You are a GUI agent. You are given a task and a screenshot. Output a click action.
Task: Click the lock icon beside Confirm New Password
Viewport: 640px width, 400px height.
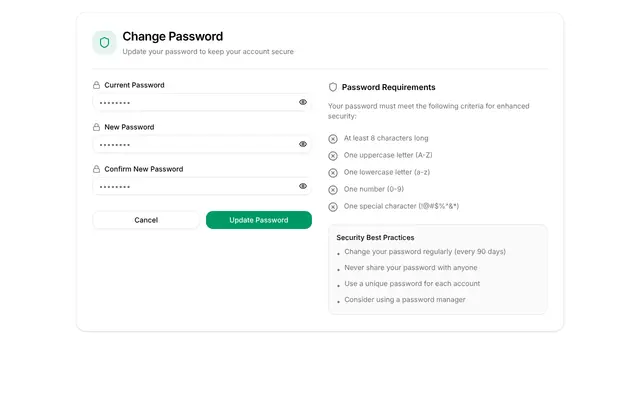point(96,169)
